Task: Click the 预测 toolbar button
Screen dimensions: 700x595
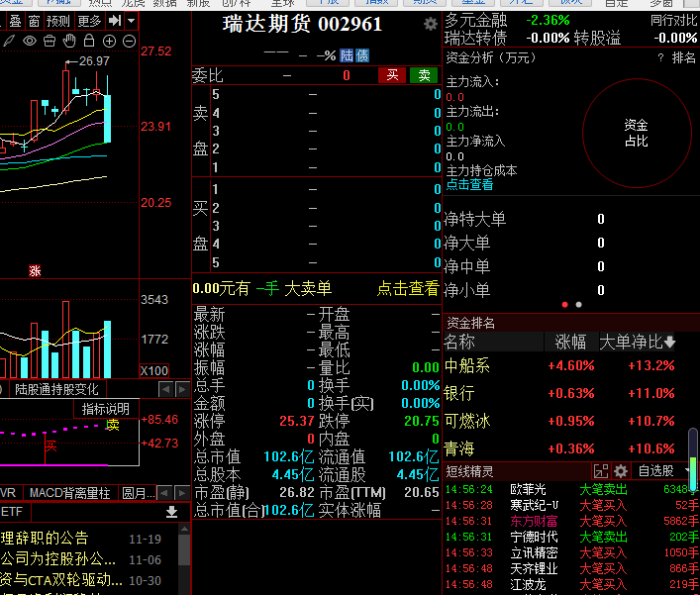Action: 58,21
